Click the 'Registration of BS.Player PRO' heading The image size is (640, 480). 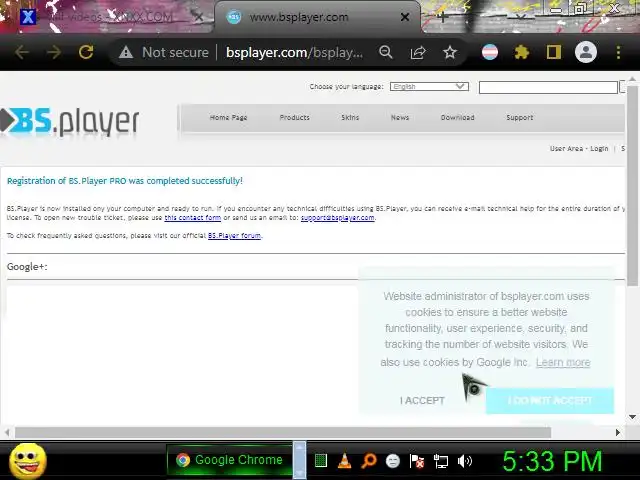point(124,181)
